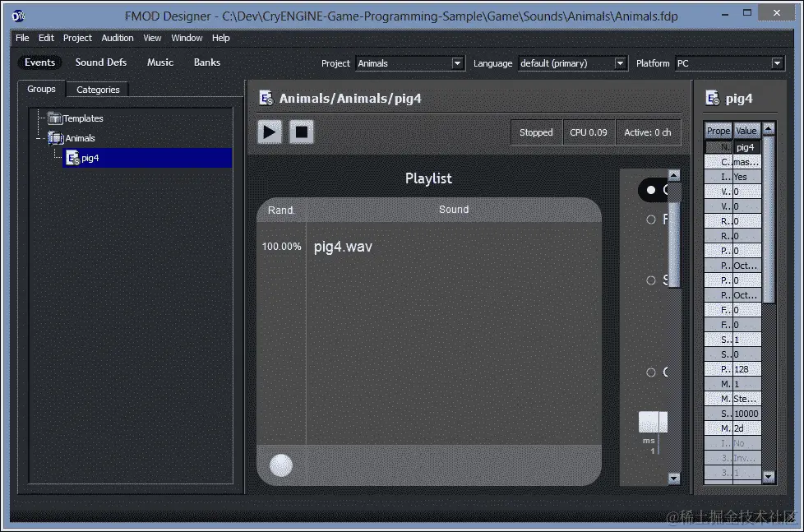Click the properties panel scroll up arrow

coord(768,128)
